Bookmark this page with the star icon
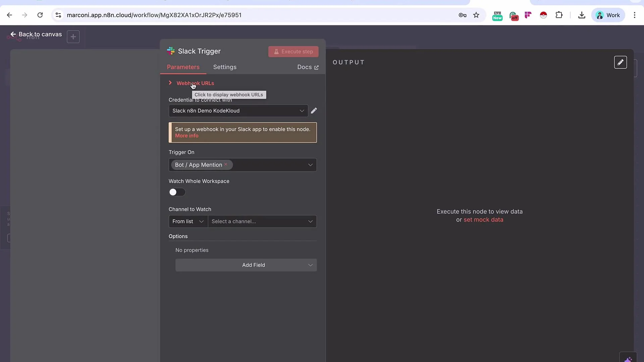644x362 pixels. click(476, 15)
